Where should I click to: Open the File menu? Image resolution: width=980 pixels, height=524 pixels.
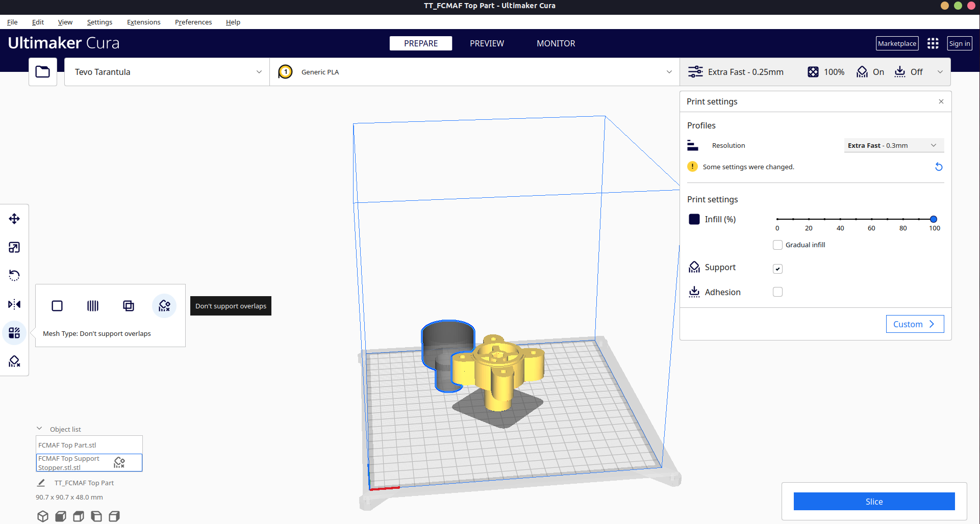pos(12,22)
